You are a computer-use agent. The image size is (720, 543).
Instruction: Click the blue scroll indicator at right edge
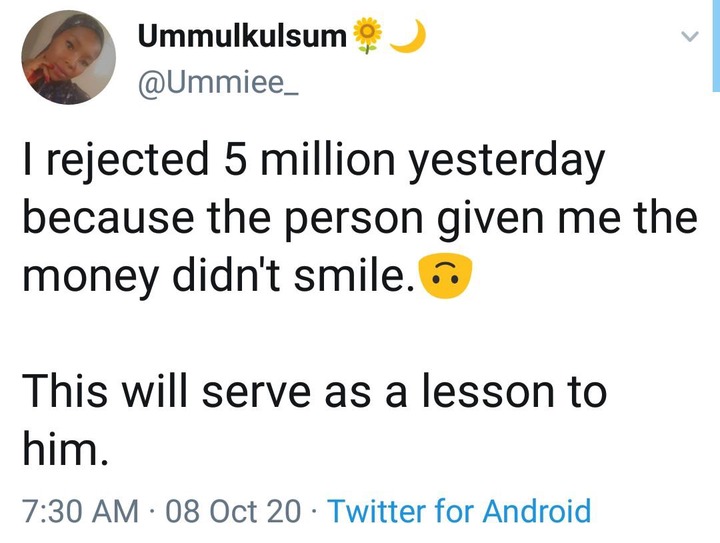pos(716,45)
